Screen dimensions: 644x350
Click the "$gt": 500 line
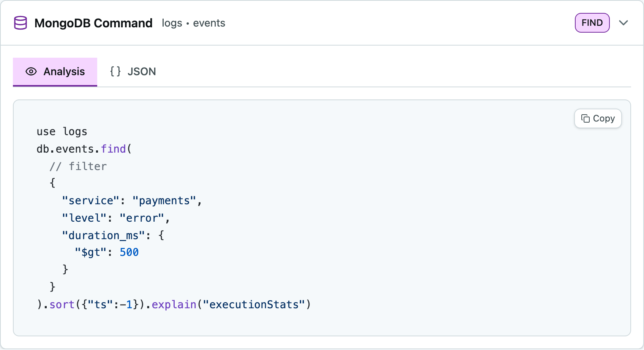pos(107,252)
